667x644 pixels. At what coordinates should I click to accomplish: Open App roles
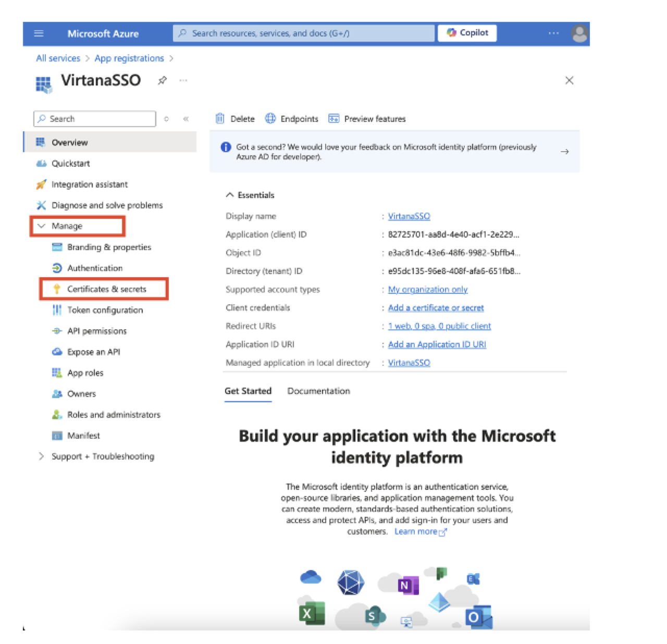[x=85, y=373]
